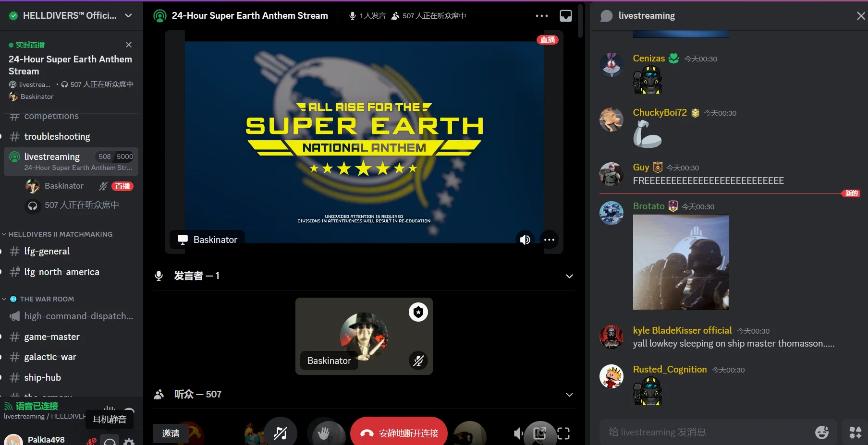Click the new messages red marker
This screenshot has width=868, height=445.
[851, 193]
